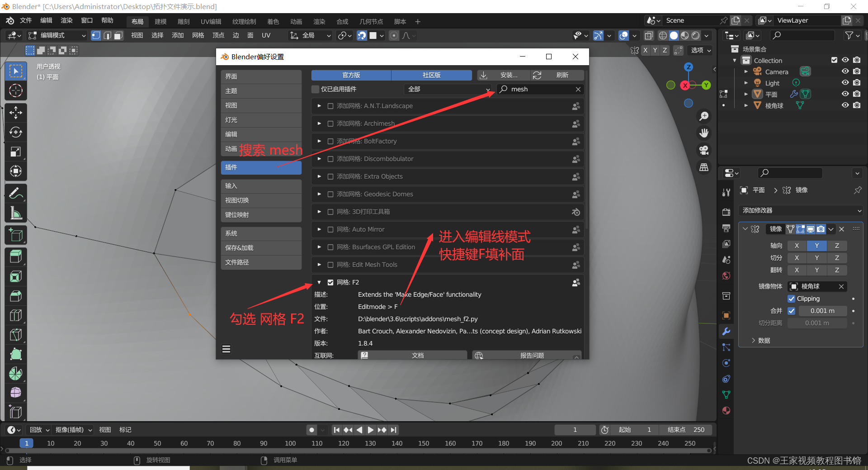Check the 仅已启用插件 option
Screen dimensions: 868x470
pos(316,89)
